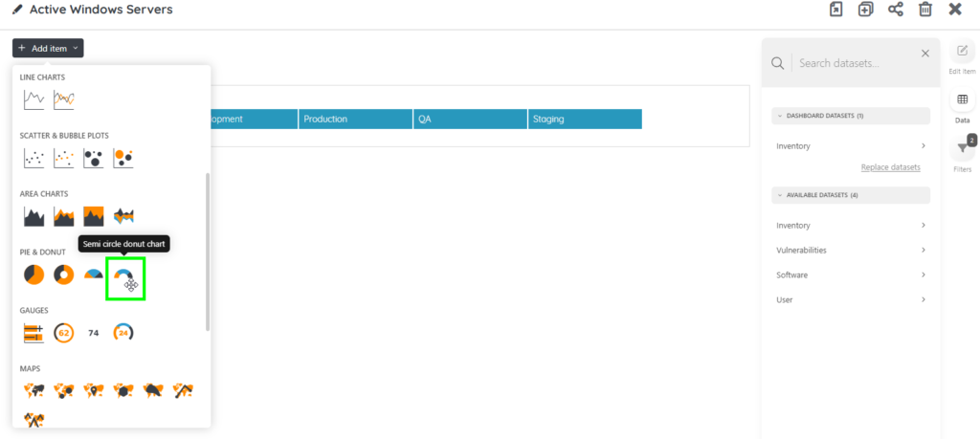This screenshot has width=980, height=439.
Task: Select the number gauge showing 74
Action: [94, 333]
